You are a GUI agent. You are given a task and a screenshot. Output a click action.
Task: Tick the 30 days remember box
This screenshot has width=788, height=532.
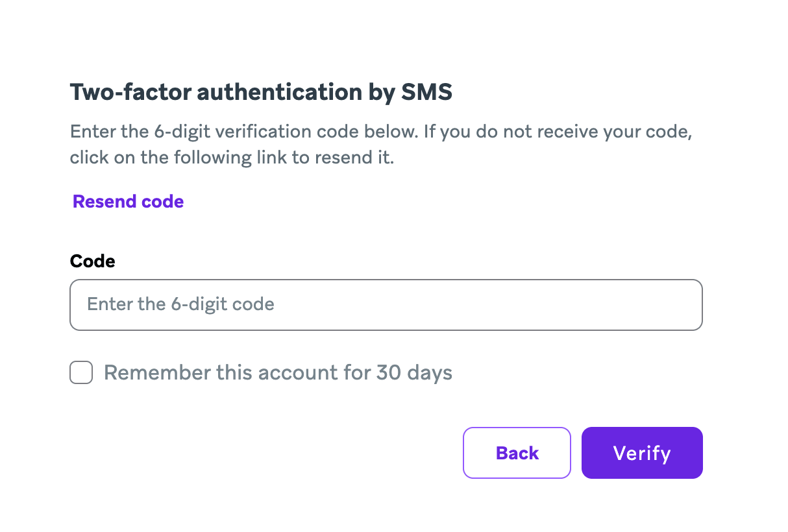81,373
